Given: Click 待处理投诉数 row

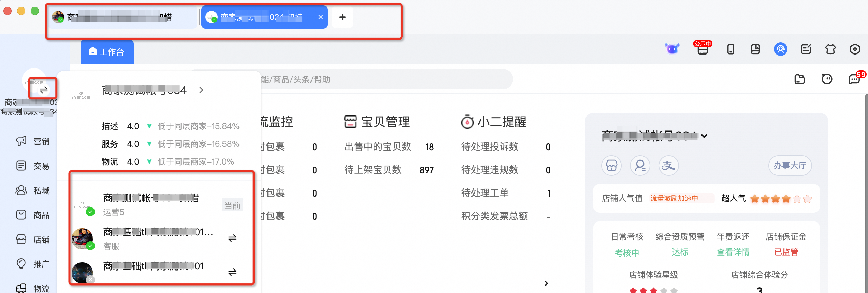Looking at the screenshot, I should pyautogui.click(x=506, y=147).
